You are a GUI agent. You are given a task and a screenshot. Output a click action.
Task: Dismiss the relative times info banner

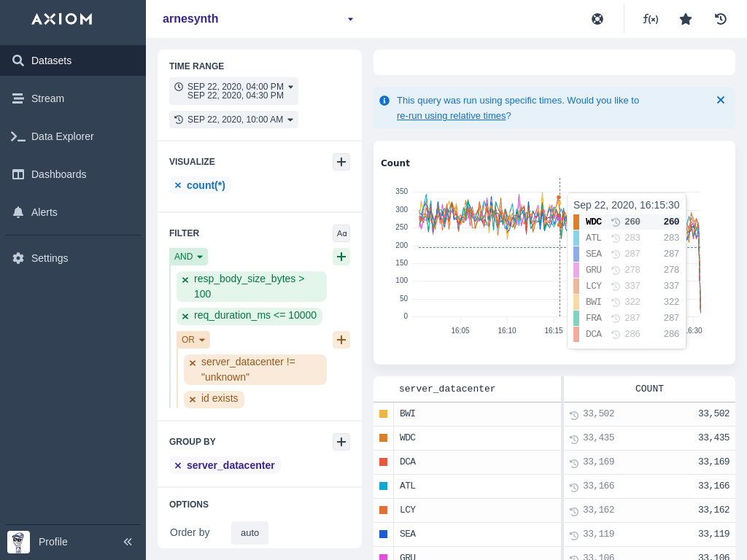pyautogui.click(x=720, y=100)
